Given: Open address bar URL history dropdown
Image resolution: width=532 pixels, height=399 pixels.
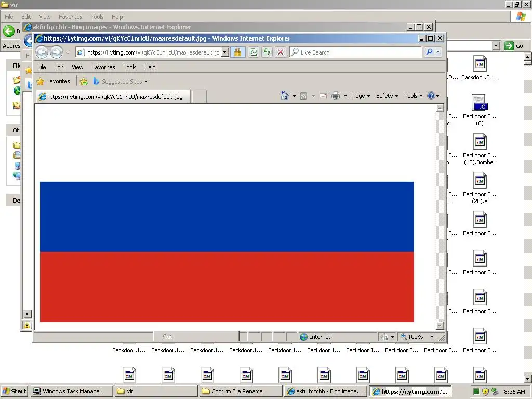Looking at the screenshot, I should (224, 52).
